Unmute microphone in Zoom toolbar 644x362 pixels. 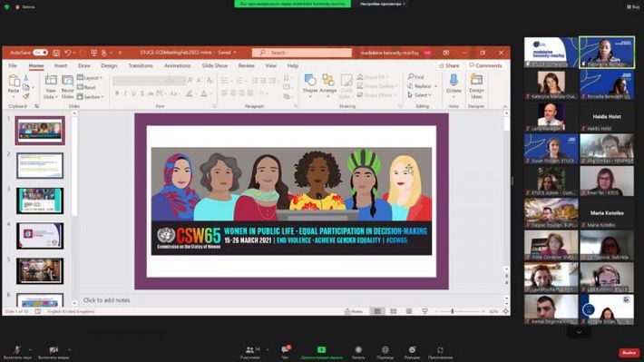coord(16,352)
